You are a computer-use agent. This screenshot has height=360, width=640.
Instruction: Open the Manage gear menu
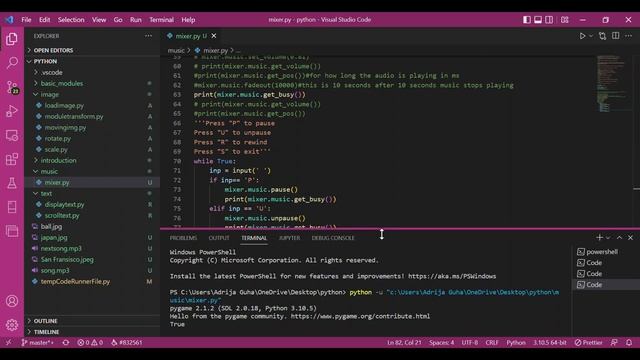[12, 325]
